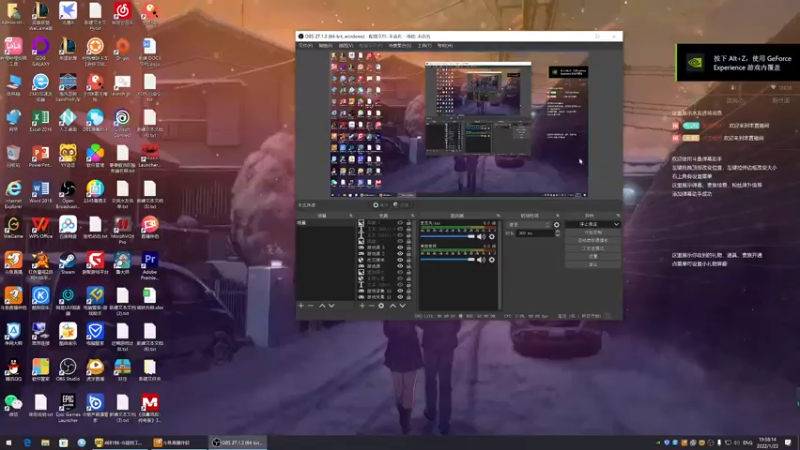Open File menu in OBS
This screenshot has height=450, width=800.
tap(305, 45)
